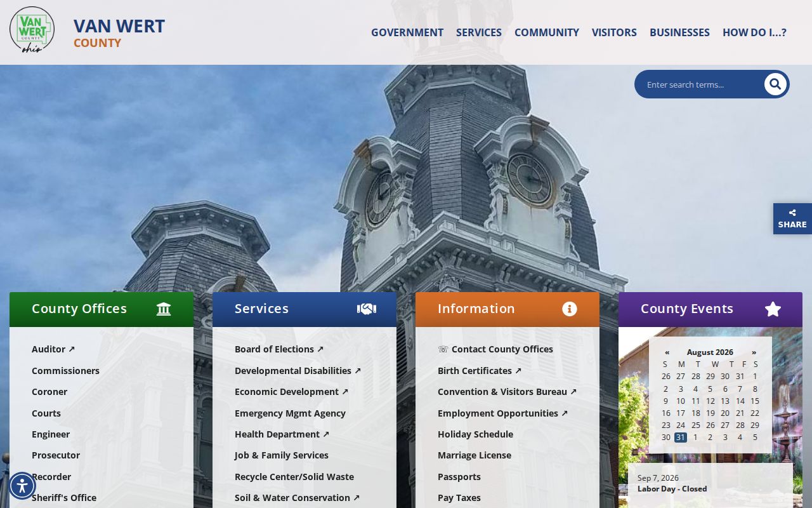
Task: Open the Developmental Disabilities link
Action: click(298, 371)
